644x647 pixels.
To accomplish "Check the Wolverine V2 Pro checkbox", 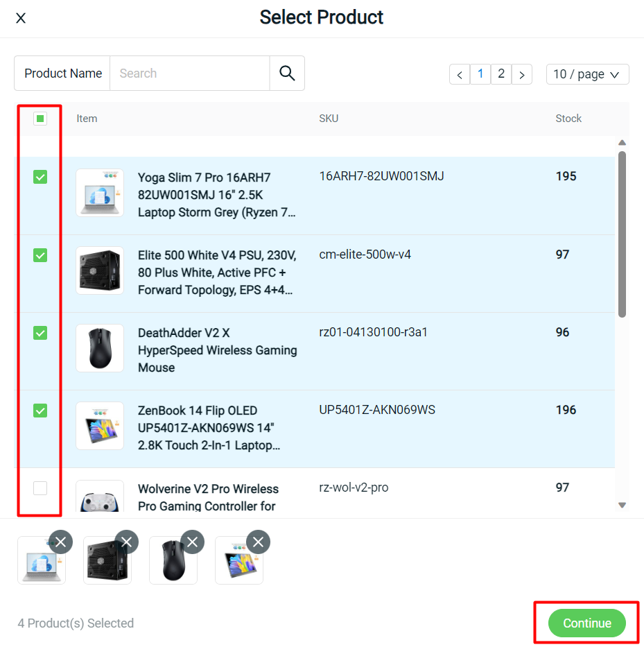I will pyautogui.click(x=40, y=488).
